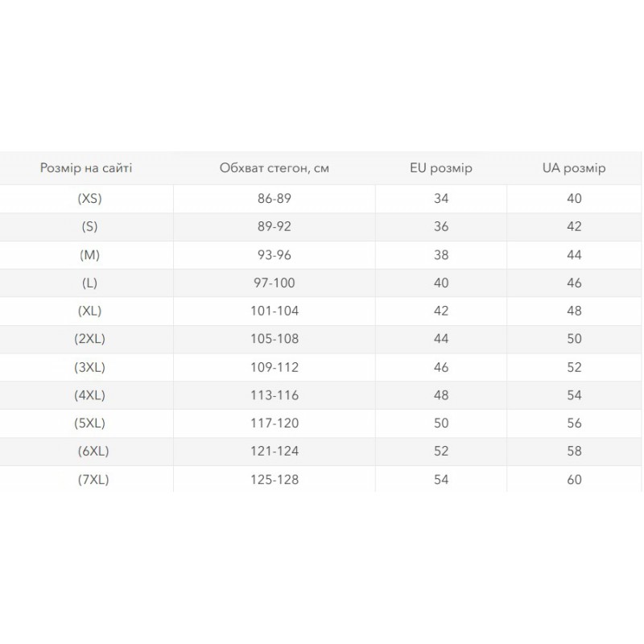This screenshot has width=644, height=644.
Task: Select the (L) size cell
Action: tap(89, 283)
